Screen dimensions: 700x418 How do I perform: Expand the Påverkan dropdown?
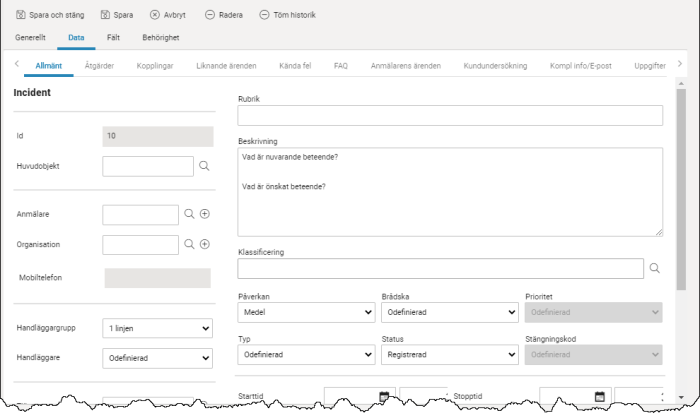(x=307, y=312)
